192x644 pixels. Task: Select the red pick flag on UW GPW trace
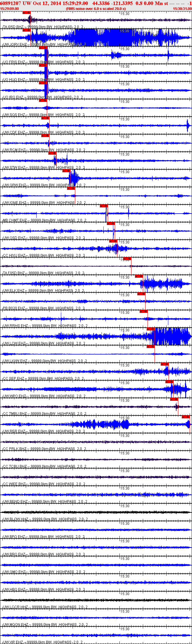pos(66,171)
